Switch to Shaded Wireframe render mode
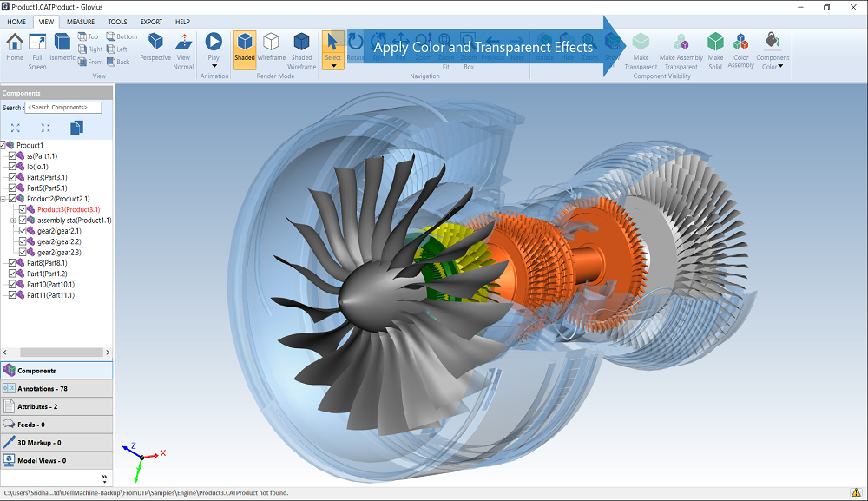The width and height of the screenshot is (868, 501). click(x=302, y=51)
